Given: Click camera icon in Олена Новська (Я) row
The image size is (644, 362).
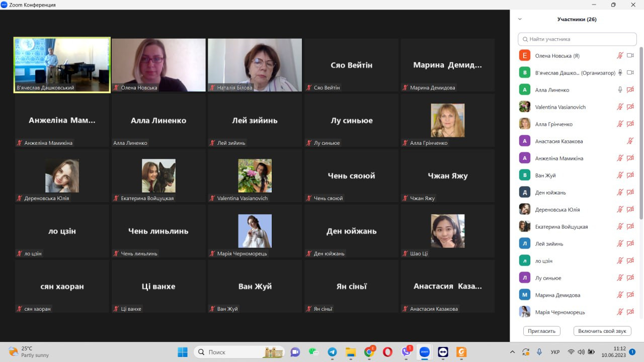Looking at the screenshot, I should (x=630, y=56).
